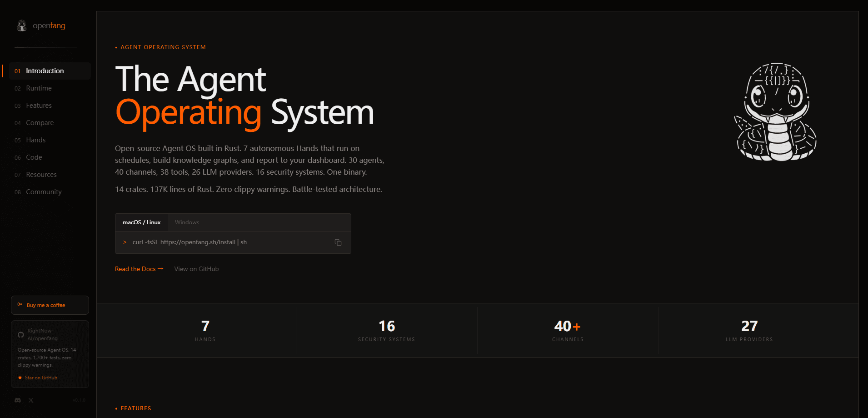The image size is (868, 418).
Task: Go to the Code section
Action: coord(50,157)
